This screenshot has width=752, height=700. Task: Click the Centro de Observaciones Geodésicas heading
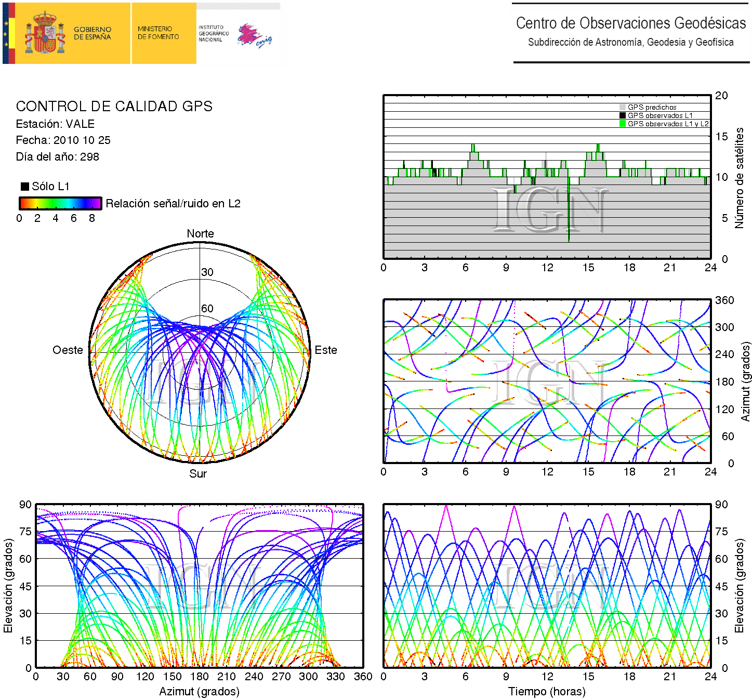pyautogui.click(x=630, y=23)
